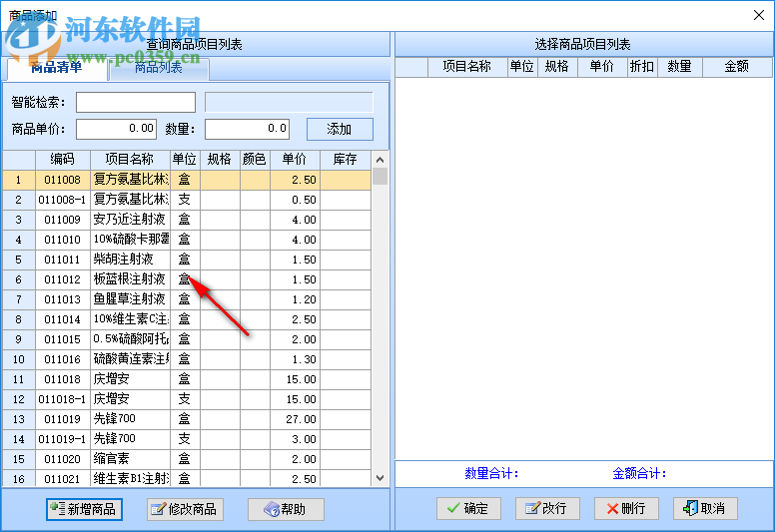Click the 规格 column header in selected list
This screenshot has height=532, width=775.
pyautogui.click(x=557, y=67)
